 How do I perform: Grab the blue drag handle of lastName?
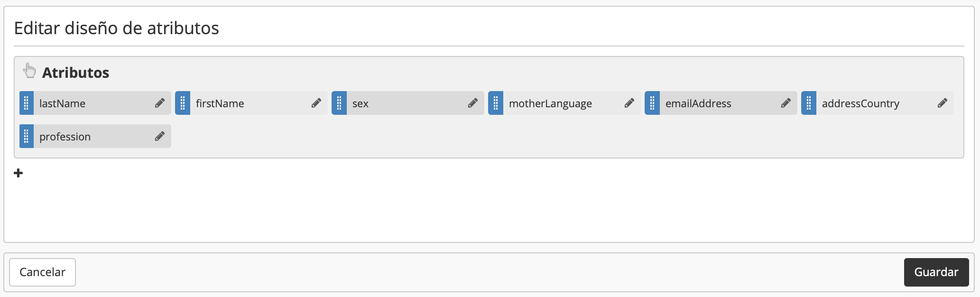(x=27, y=103)
